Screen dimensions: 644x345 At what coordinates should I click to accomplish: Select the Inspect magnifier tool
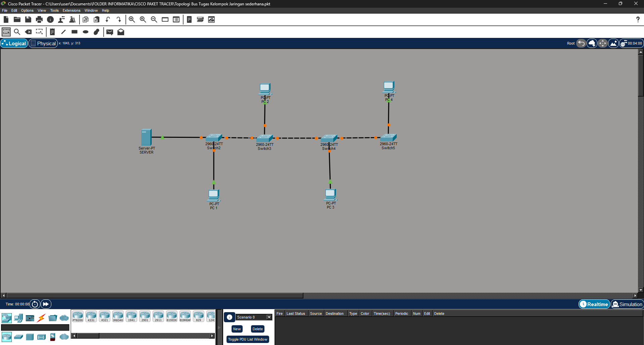tap(17, 32)
